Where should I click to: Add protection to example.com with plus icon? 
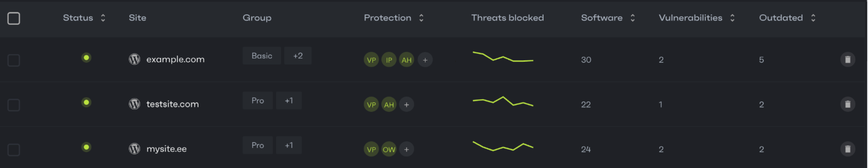[x=425, y=60]
